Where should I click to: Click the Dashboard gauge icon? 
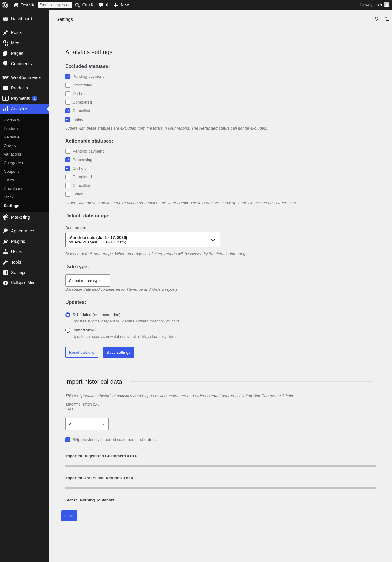click(6, 19)
